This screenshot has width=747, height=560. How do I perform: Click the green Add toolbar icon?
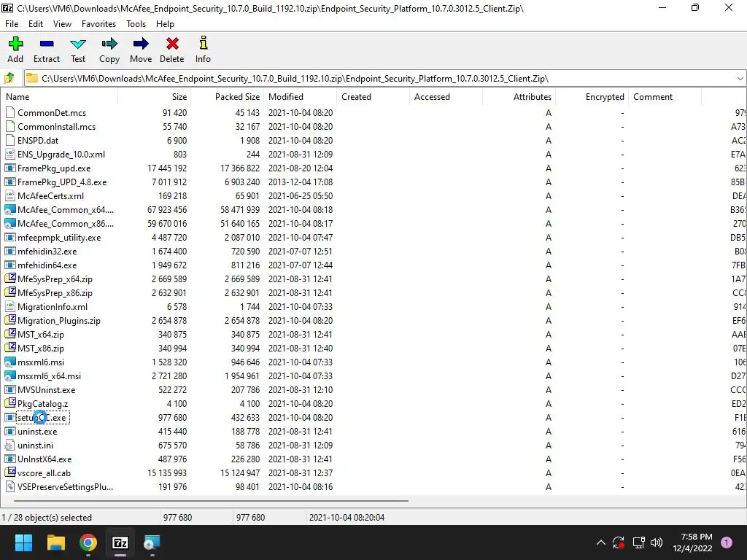pos(15,44)
